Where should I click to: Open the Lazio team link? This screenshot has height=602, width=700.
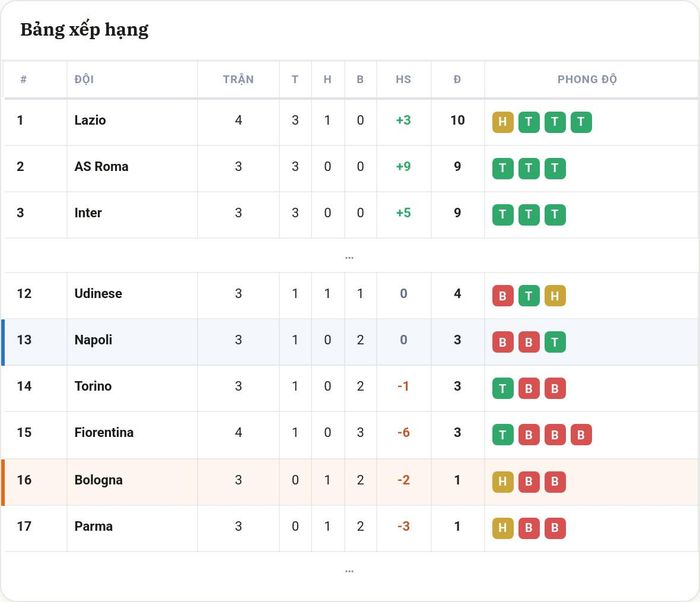point(90,120)
